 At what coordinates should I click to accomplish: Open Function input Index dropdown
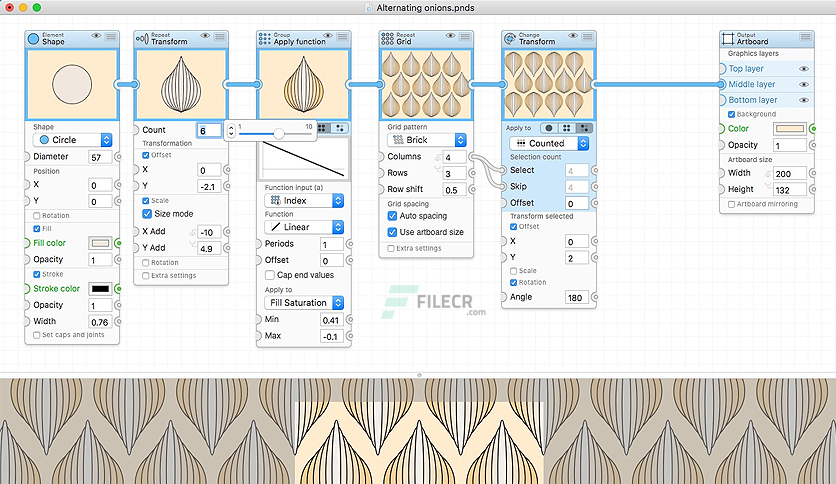pos(304,200)
